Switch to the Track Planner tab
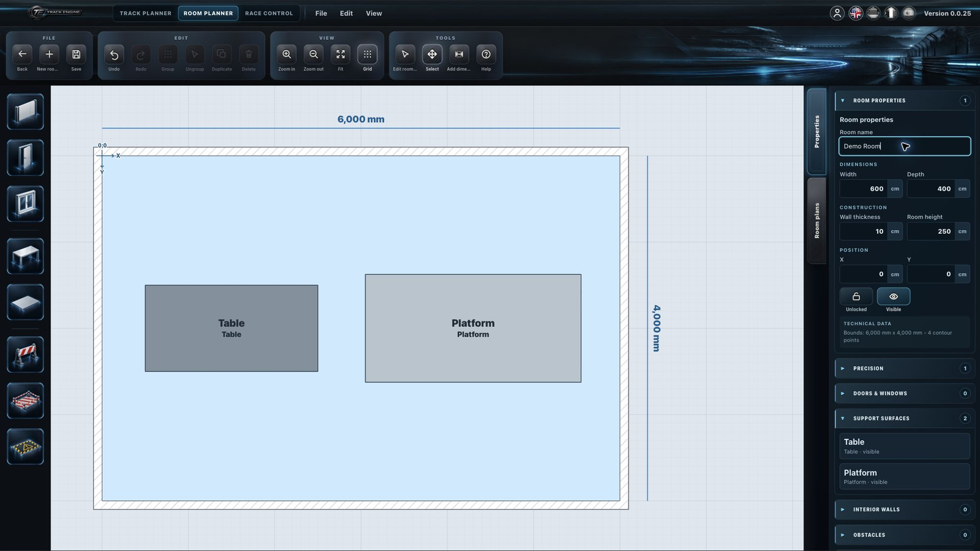The image size is (980, 551). coord(145,13)
